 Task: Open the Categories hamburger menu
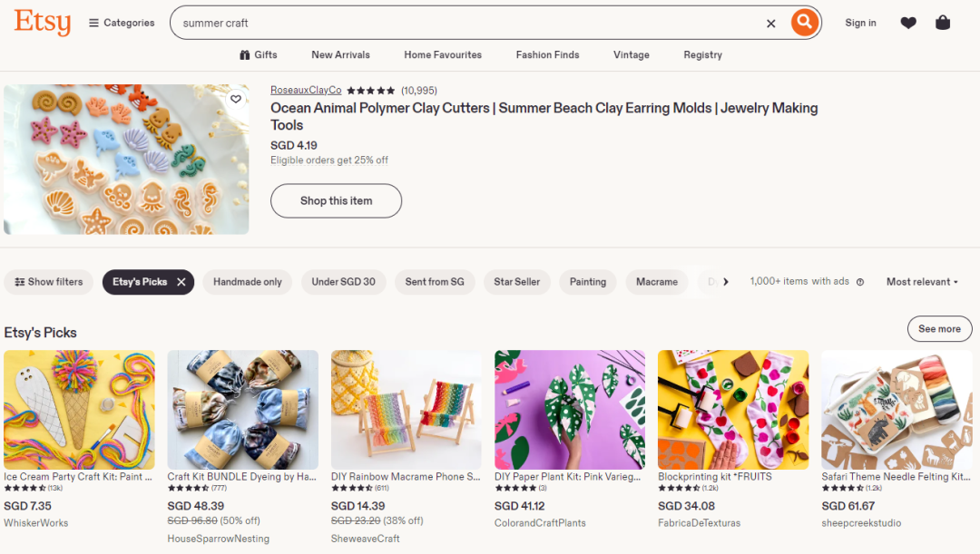[122, 23]
